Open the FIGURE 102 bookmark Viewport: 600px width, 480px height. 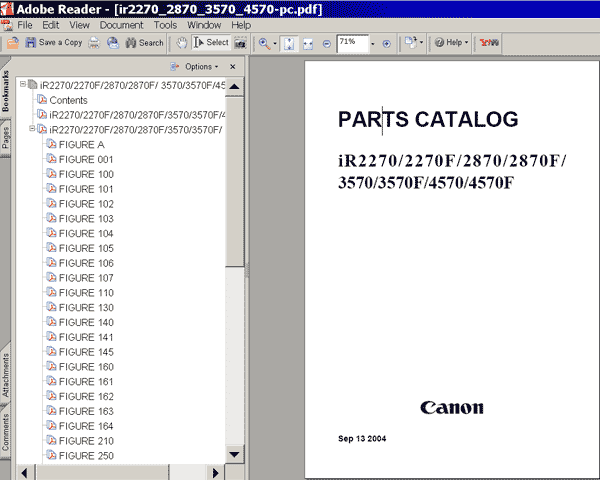(86, 204)
